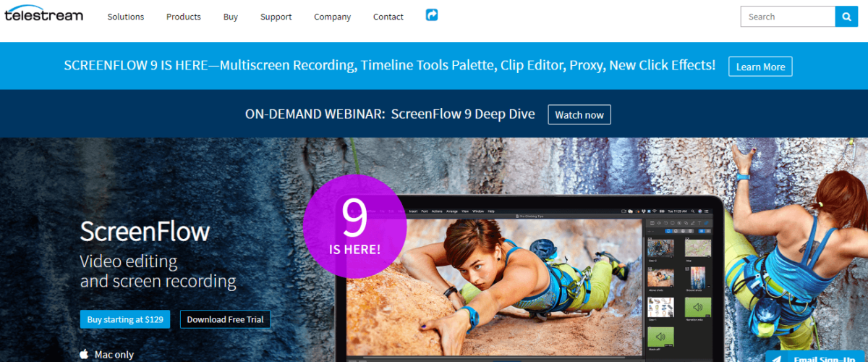The image size is (868, 362).
Task: Open the Email Sign-Up tab
Action: [x=817, y=356]
